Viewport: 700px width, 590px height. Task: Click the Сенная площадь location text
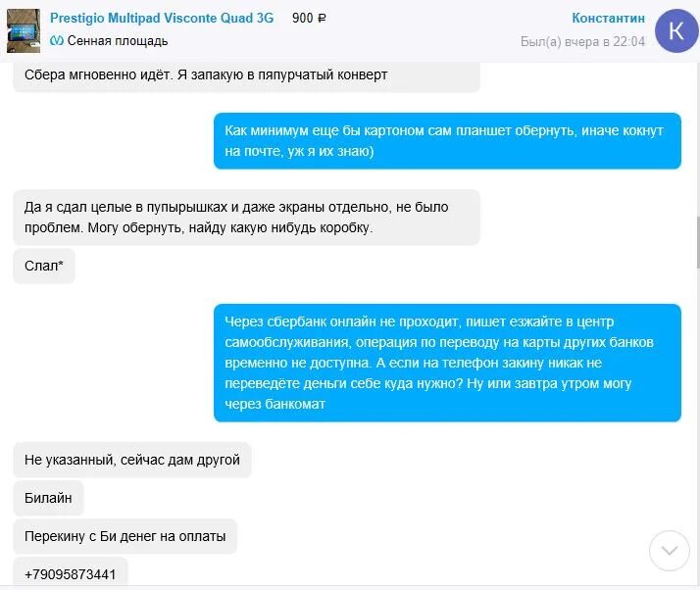point(118,41)
